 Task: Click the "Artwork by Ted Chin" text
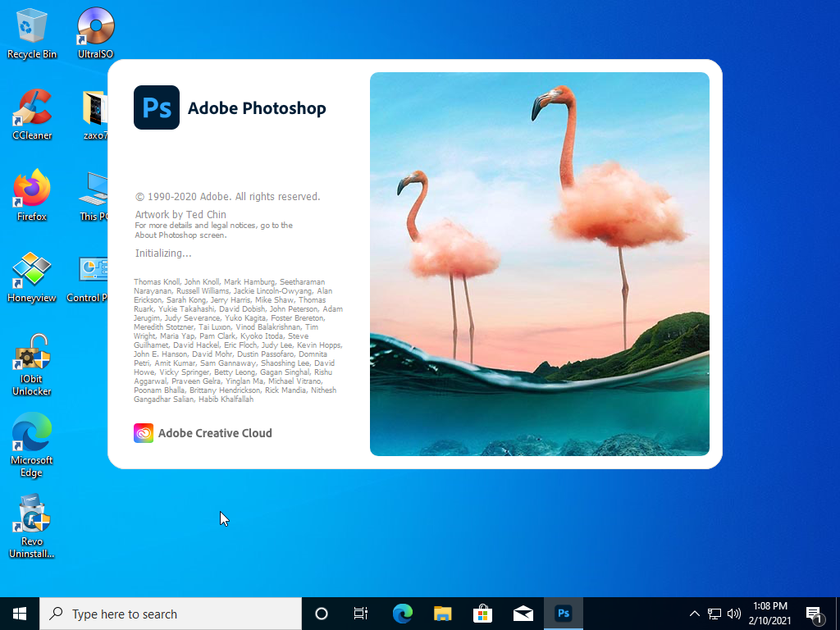[x=180, y=214]
